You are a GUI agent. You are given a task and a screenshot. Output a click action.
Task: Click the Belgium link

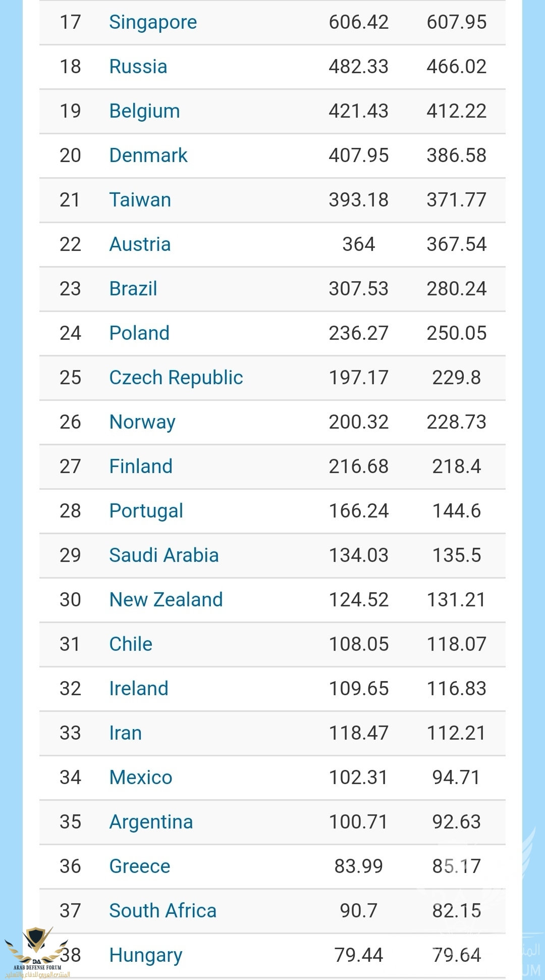click(x=144, y=112)
